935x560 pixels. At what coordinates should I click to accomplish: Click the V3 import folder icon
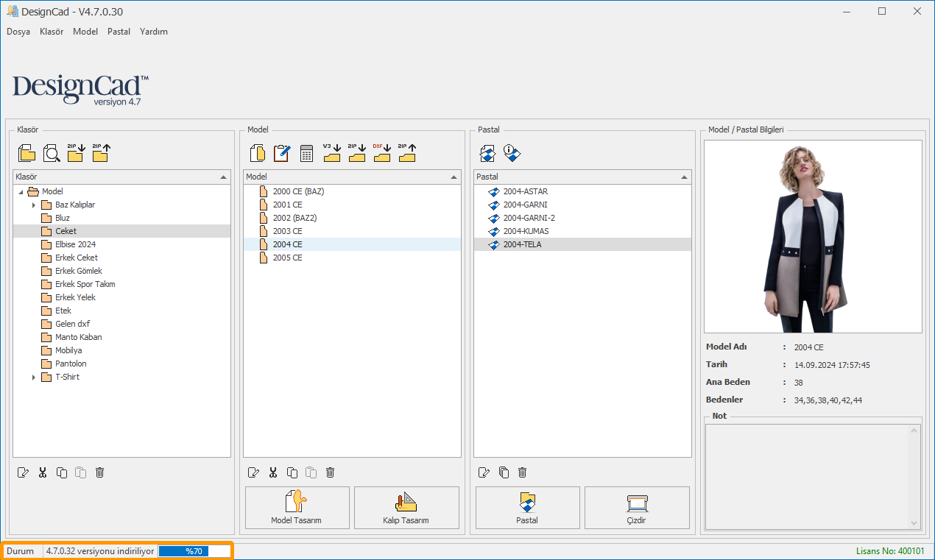coord(331,153)
